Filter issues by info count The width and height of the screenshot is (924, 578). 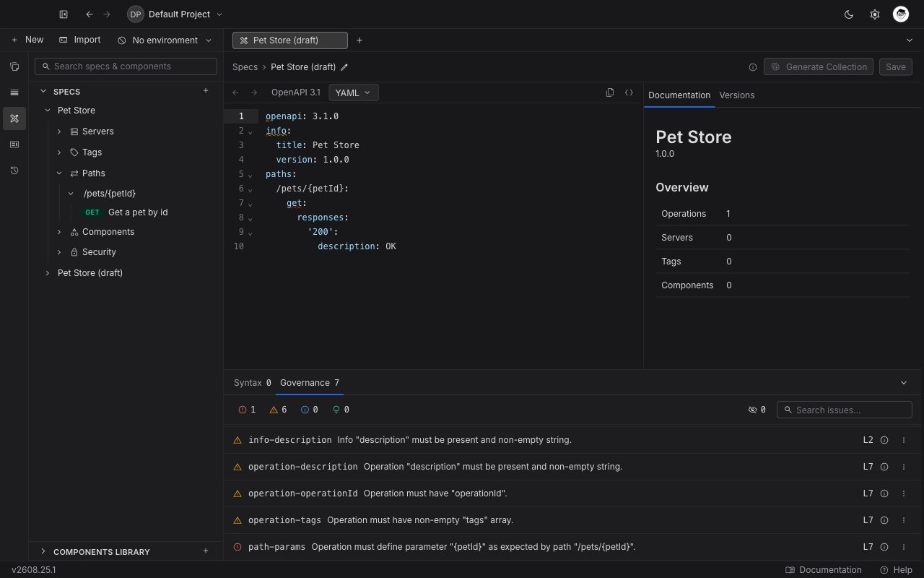pos(310,410)
